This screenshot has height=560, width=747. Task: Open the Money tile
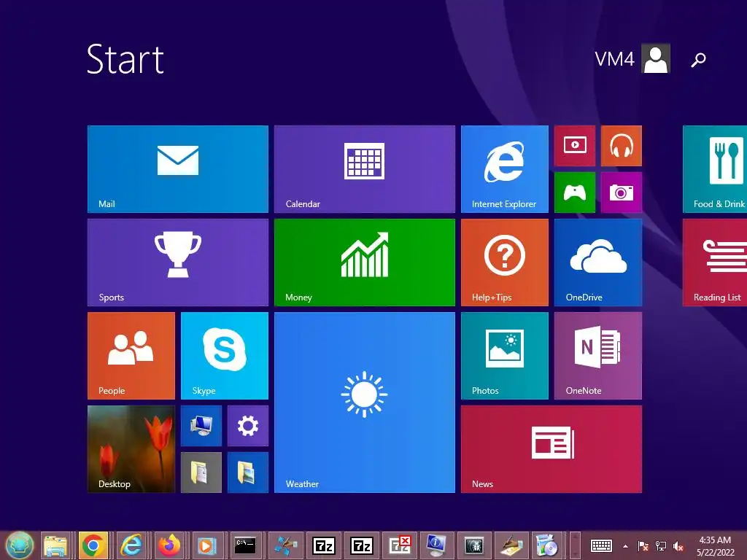click(365, 262)
